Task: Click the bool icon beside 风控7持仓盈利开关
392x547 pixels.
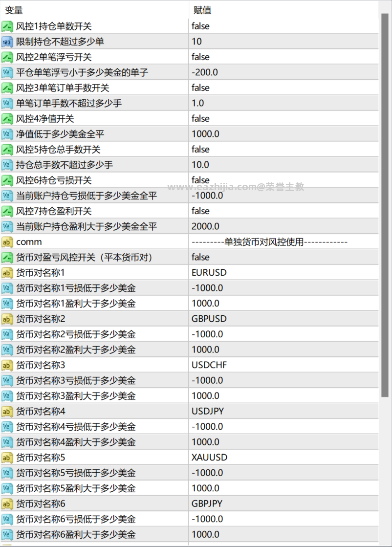Action: point(7,211)
